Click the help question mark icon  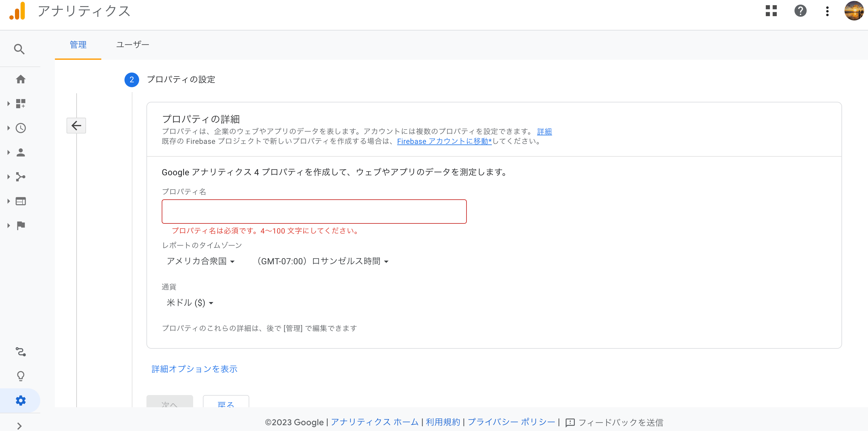[x=800, y=11]
